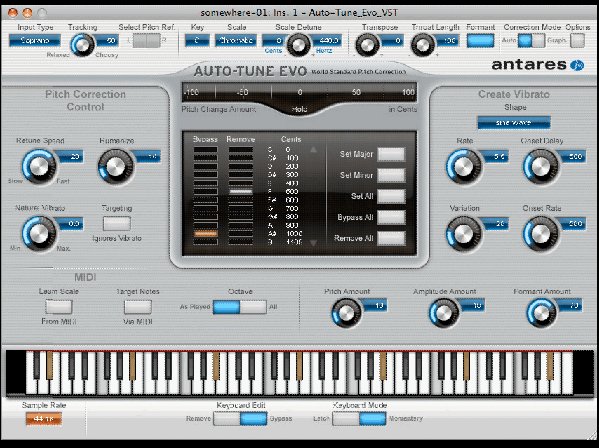Click the rightmost highlighted black piano key

click(550, 365)
